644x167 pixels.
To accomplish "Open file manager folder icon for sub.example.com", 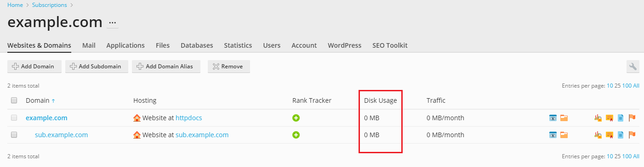I will tap(564, 135).
